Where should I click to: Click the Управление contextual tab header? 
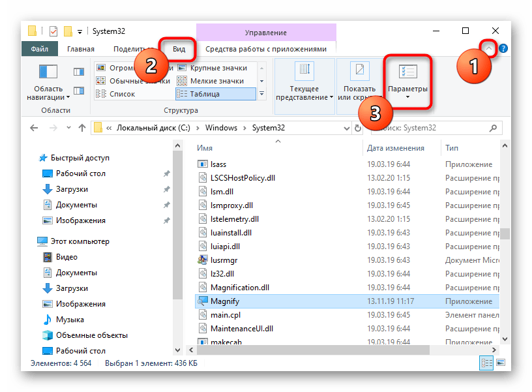pos(266,33)
